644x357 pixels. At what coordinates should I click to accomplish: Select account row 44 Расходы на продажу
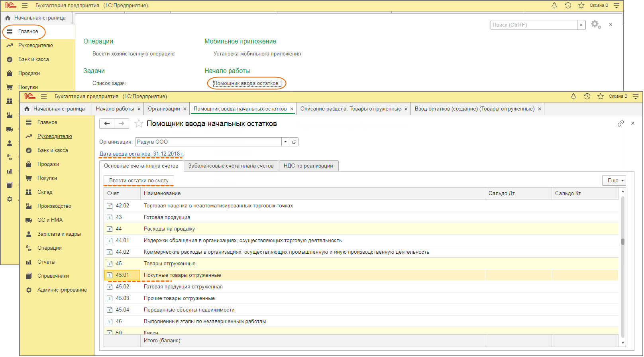point(361,229)
